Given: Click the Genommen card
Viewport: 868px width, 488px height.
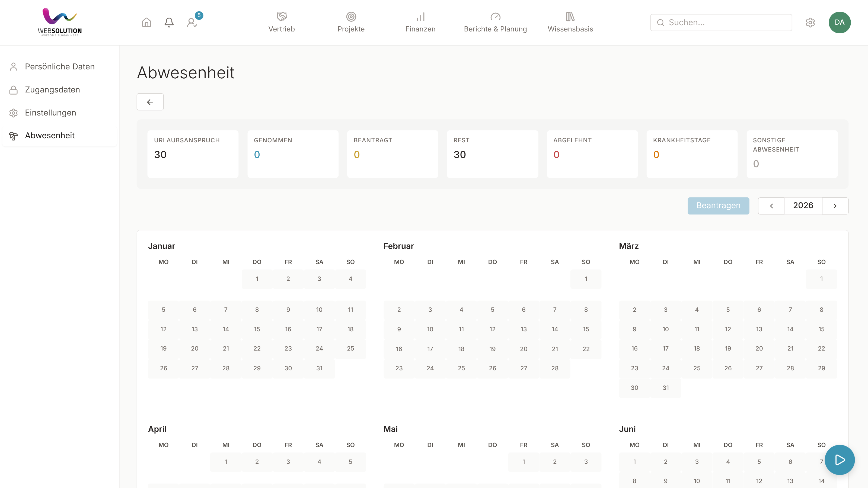Looking at the screenshot, I should tap(293, 154).
